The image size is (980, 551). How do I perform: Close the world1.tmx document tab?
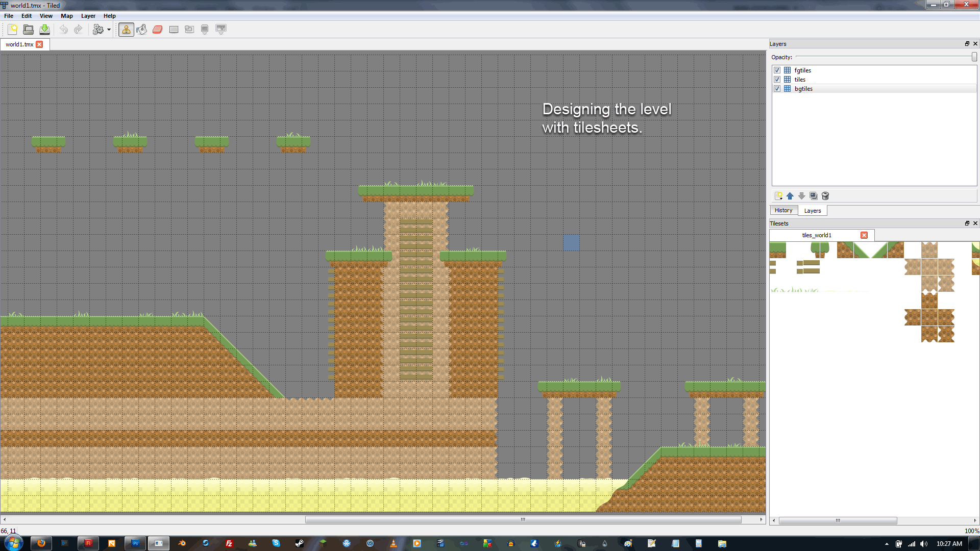(39, 44)
